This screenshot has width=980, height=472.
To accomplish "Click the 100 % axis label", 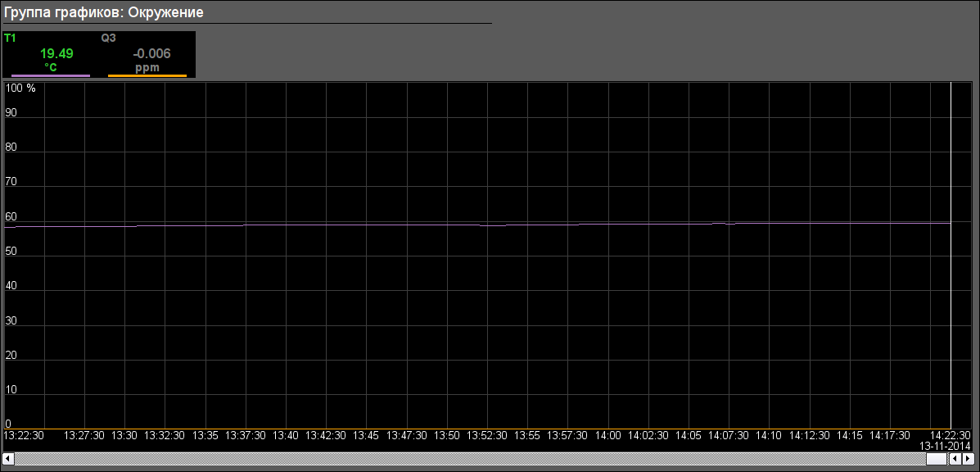I will (20, 88).
